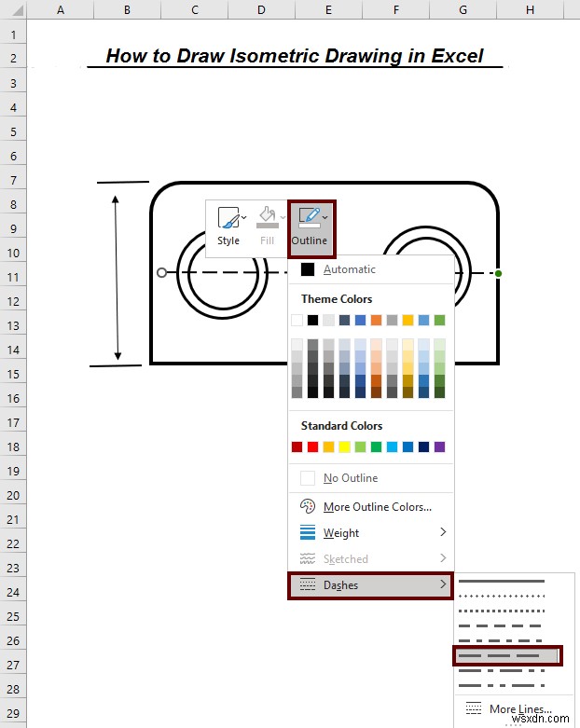Expand the Weight submenu arrow
This screenshot has height=728, width=580.
(443, 531)
